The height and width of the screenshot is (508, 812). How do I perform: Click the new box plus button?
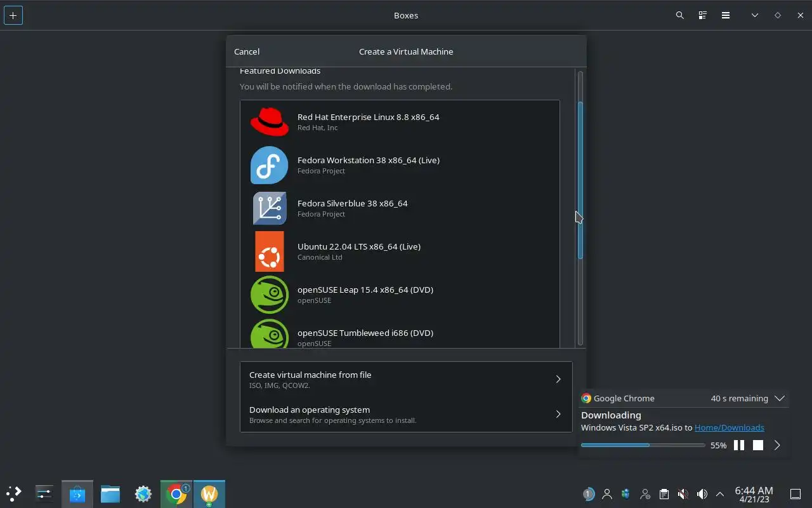pos(13,15)
